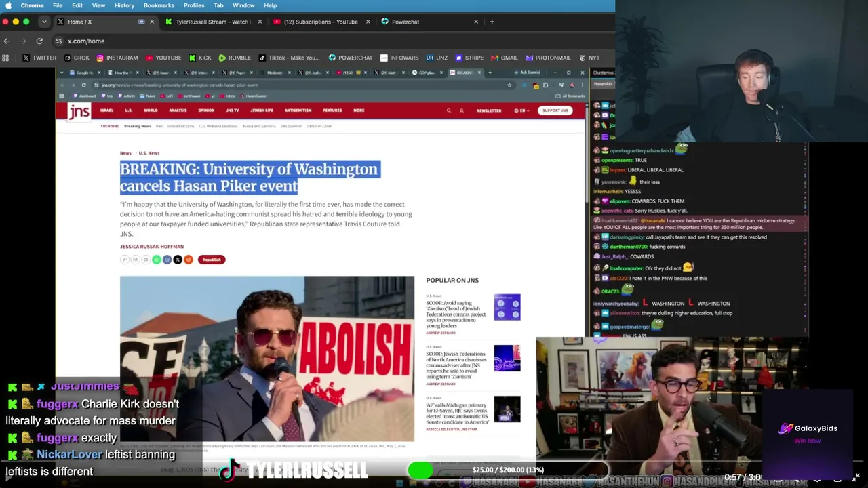
Task: Open the TikTok bookmark
Action: pos(288,58)
